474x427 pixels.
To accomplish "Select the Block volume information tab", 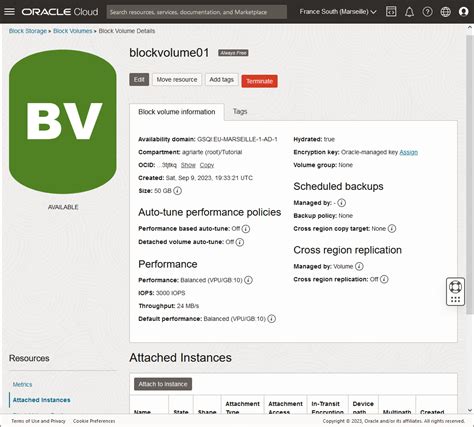I will [177, 112].
